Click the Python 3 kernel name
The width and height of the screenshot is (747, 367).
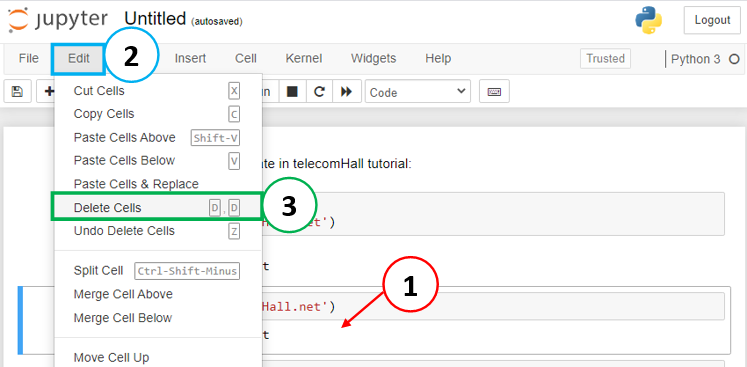click(696, 59)
